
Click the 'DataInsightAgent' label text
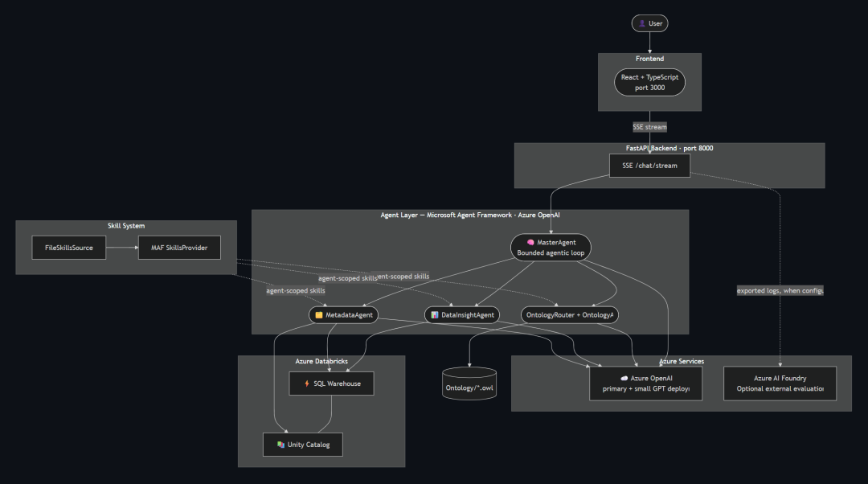[468, 315]
